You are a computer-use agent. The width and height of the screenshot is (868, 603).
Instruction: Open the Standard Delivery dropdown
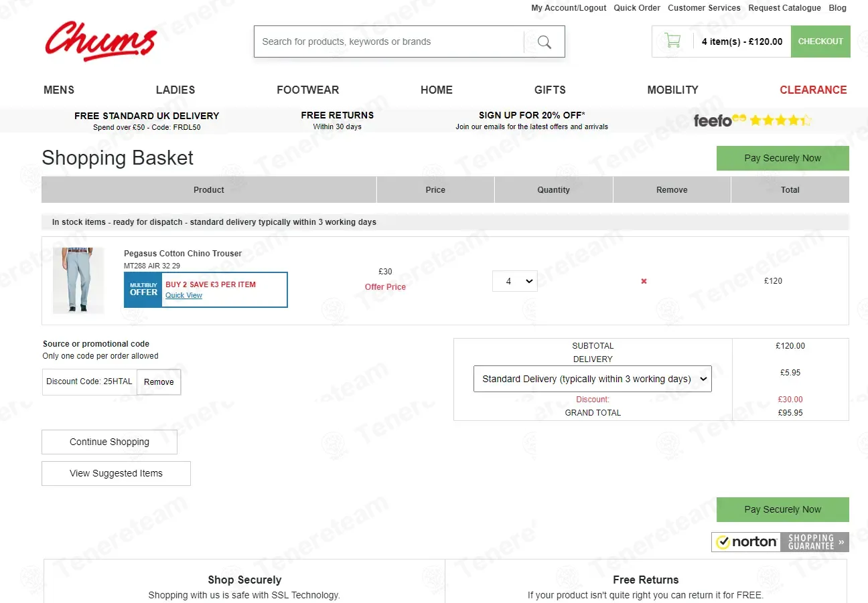pos(592,379)
